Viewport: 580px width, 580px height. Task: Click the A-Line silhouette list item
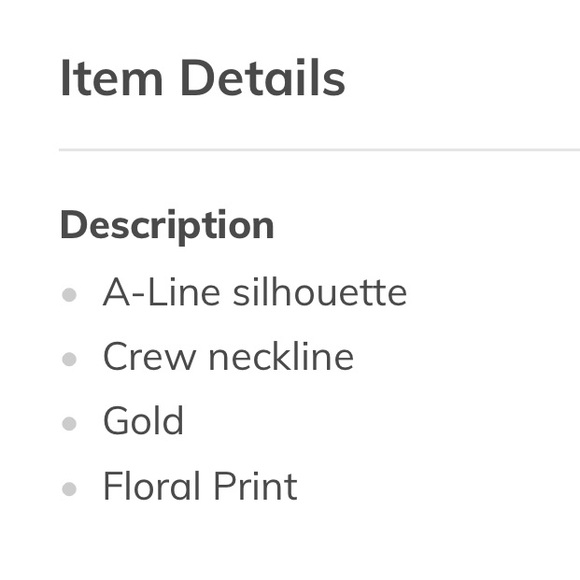255,293
